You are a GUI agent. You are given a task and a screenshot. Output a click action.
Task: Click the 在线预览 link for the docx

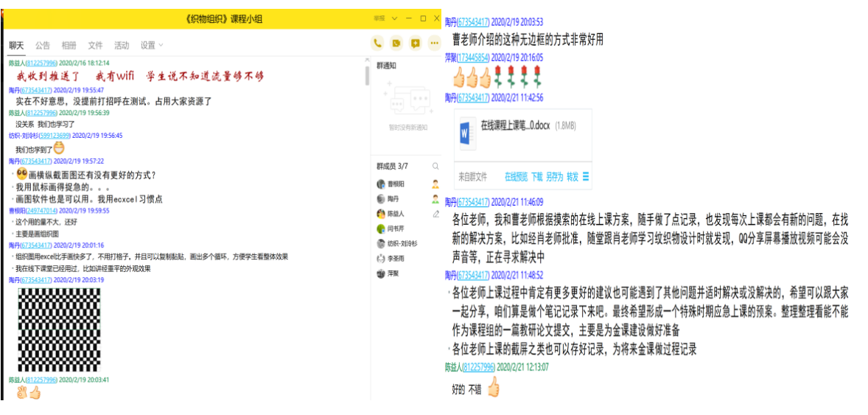pyautogui.click(x=516, y=177)
